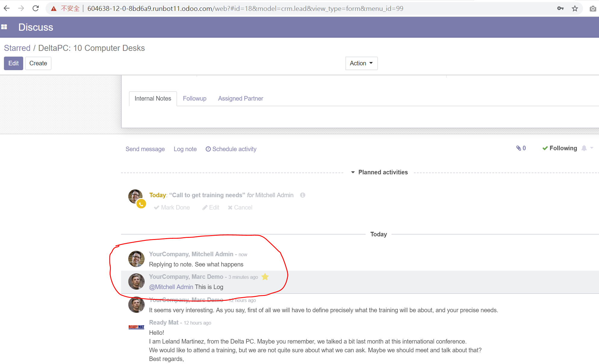The width and height of the screenshot is (599, 364).
Task: Open the @Mitchell Admin mention link
Action: tap(171, 287)
